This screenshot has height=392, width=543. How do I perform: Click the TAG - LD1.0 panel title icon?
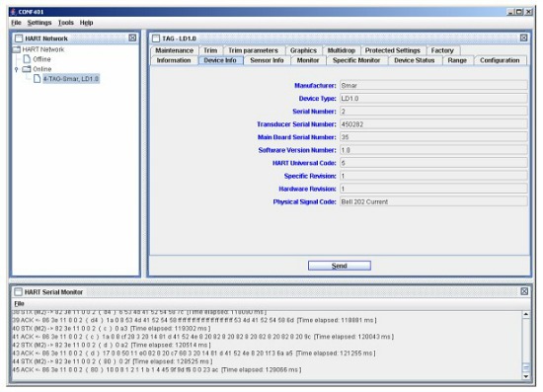coord(156,39)
